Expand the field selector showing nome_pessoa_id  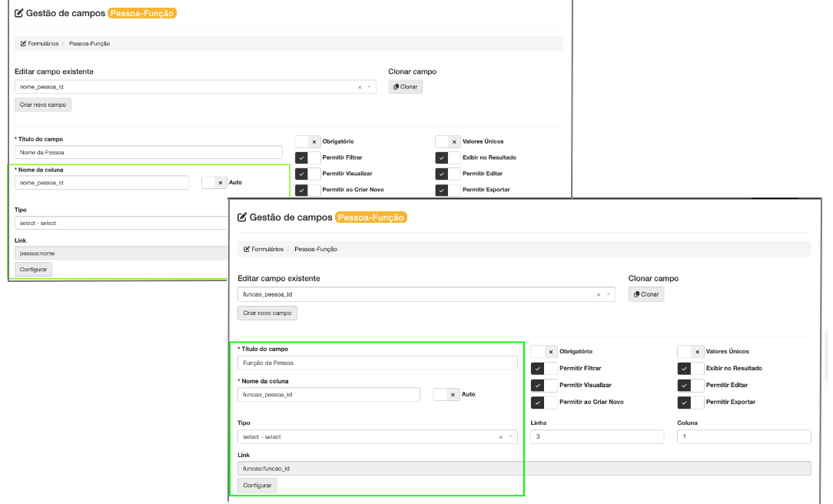pos(369,86)
